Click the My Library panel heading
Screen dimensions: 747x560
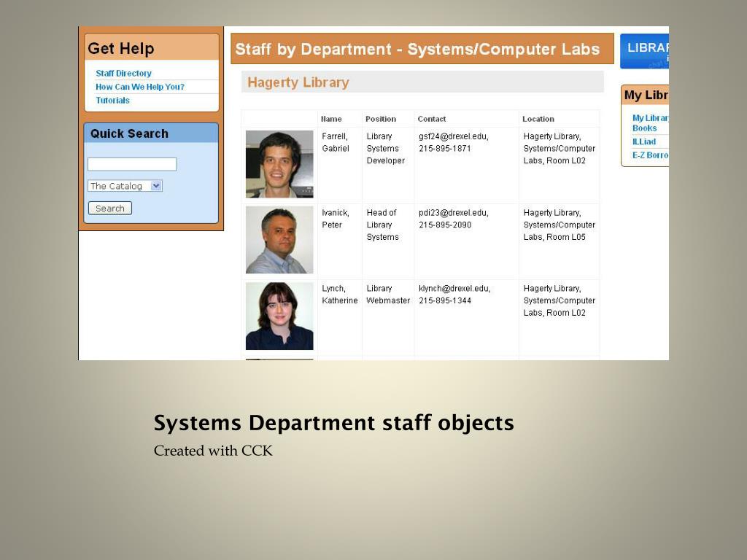tap(646, 96)
